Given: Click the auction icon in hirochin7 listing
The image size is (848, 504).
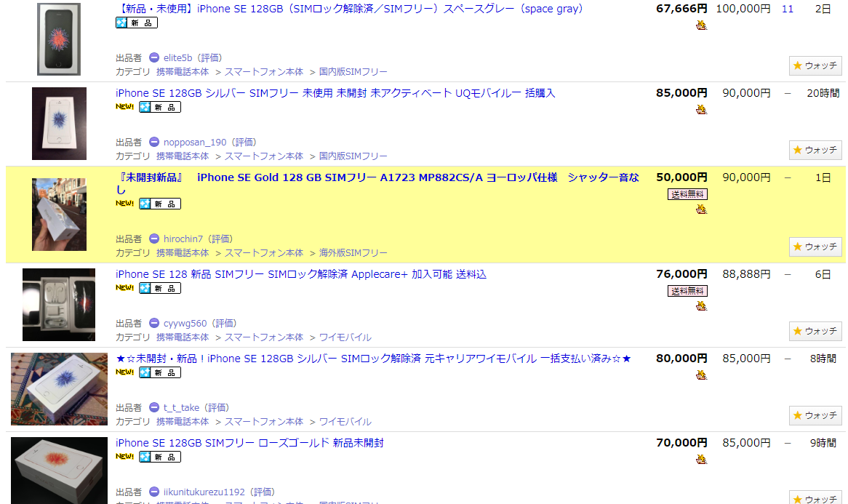Looking at the screenshot, I should (701, 209).
